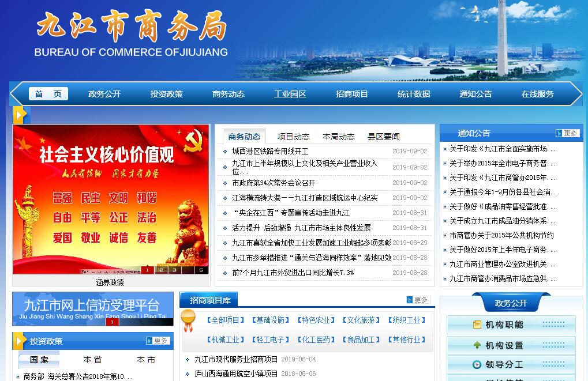
Task: Open news 城西港区铁路专用线开工
Action: click(270, 151)
